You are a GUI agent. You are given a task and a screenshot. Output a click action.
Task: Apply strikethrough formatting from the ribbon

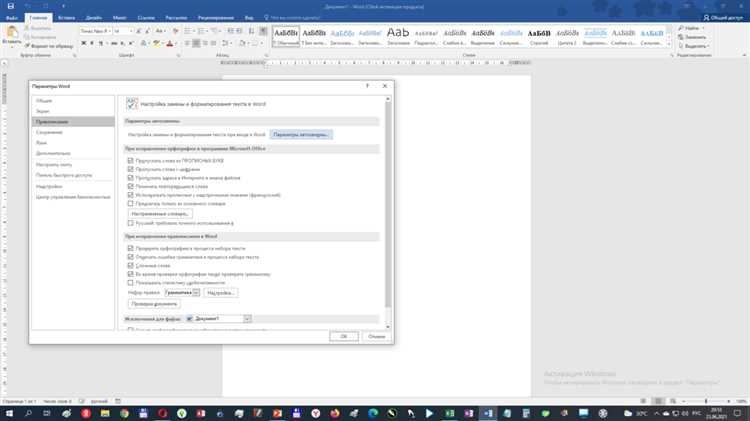(114, 44)
